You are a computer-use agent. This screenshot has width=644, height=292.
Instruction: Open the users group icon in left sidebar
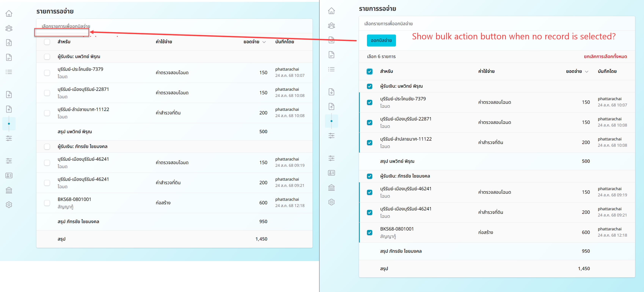9,28
